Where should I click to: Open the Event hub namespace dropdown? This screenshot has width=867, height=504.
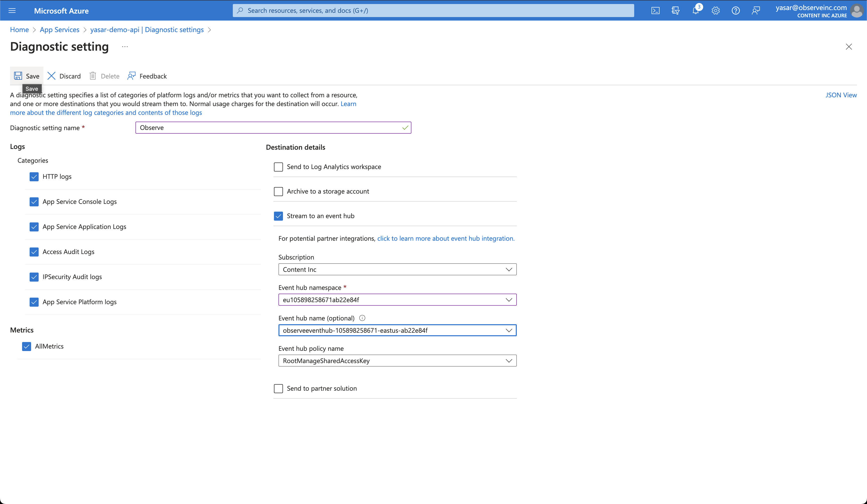click(397, 300)
